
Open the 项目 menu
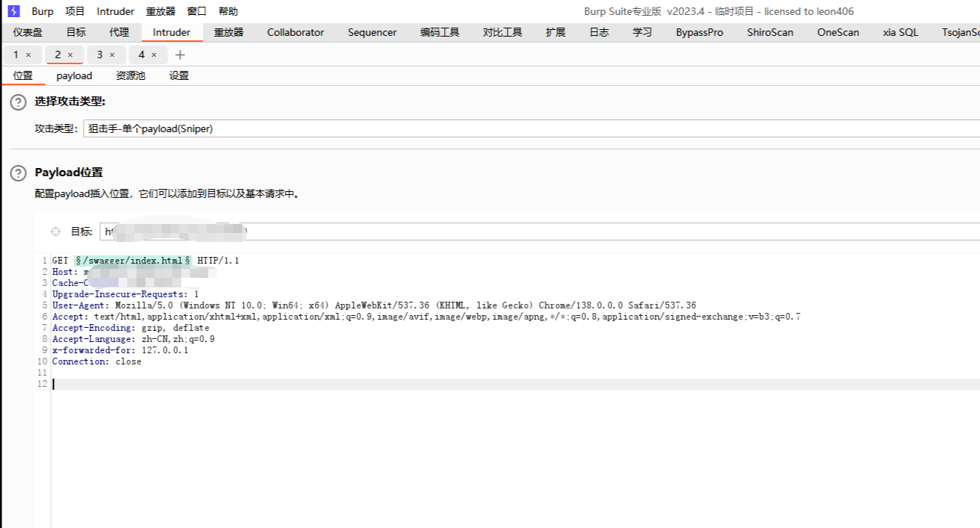click(x=75, y=11)
